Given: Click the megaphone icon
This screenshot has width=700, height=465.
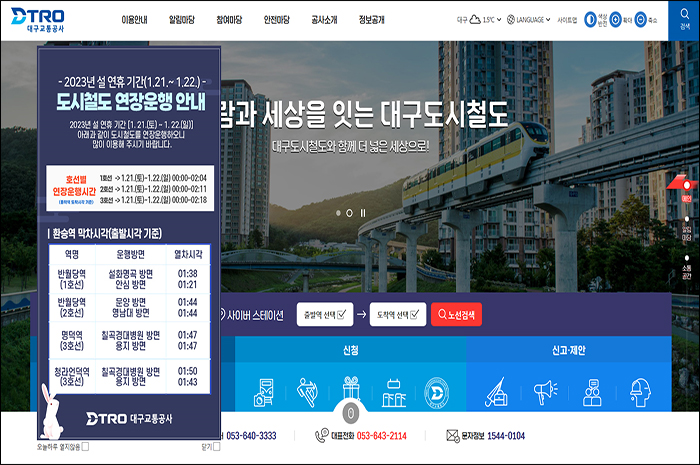Looking at the screenshot, I should click(x=545, y=392).
